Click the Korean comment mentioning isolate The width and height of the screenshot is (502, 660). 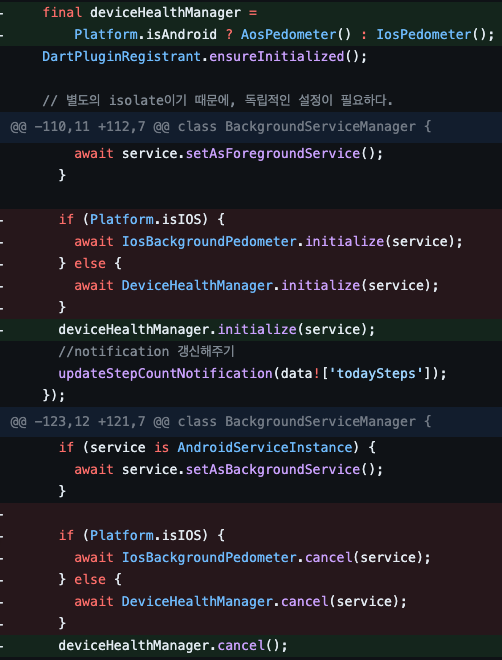[x=218, y=101]
